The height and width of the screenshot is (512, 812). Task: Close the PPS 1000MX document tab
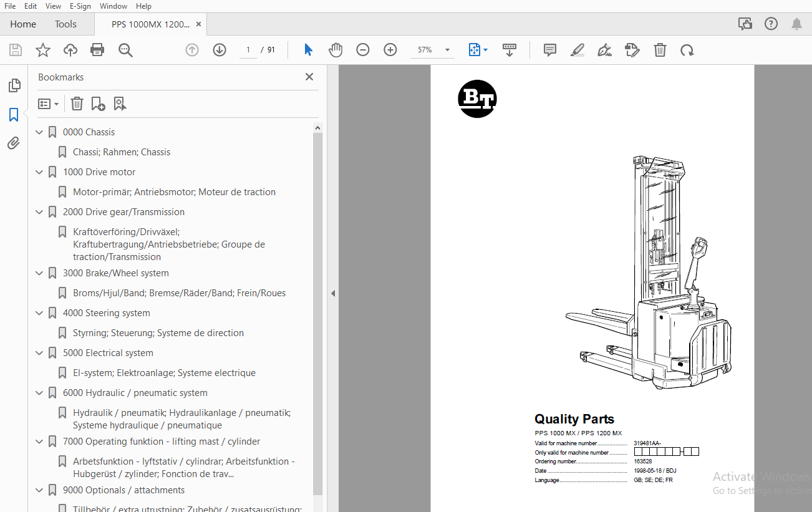[x=198, y=24]
